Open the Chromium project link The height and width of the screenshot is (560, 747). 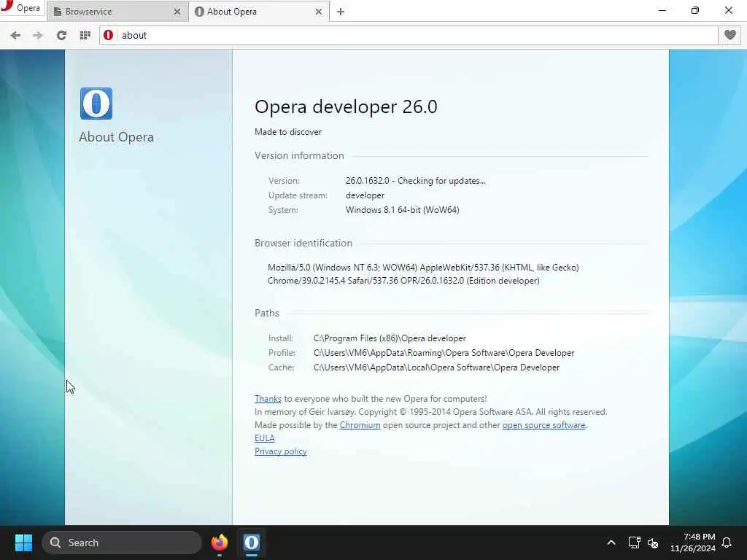pos(360,425)
